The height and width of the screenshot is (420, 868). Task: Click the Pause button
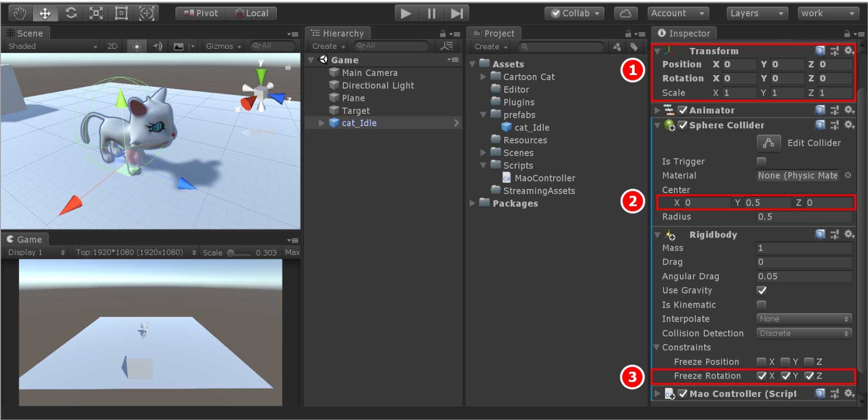pyautogui.click(x=431, y=13)
